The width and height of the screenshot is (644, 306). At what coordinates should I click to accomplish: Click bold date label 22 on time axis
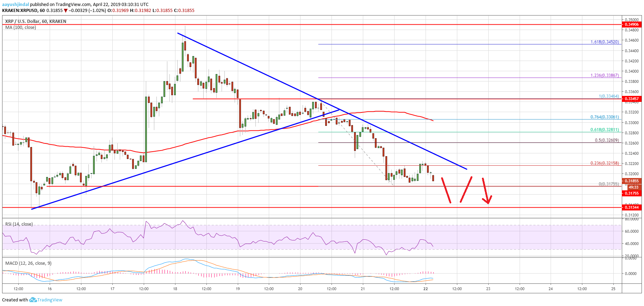[426, 289]
